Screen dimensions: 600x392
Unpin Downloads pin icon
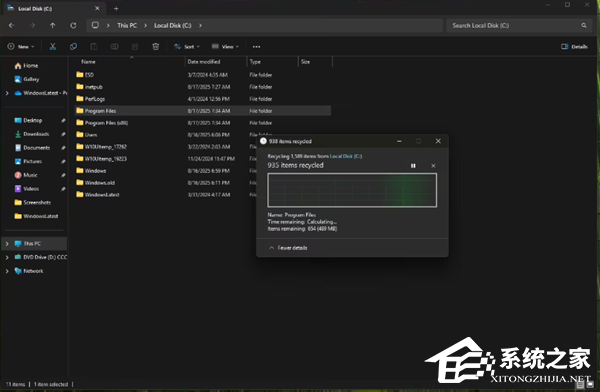pos(63,134)
